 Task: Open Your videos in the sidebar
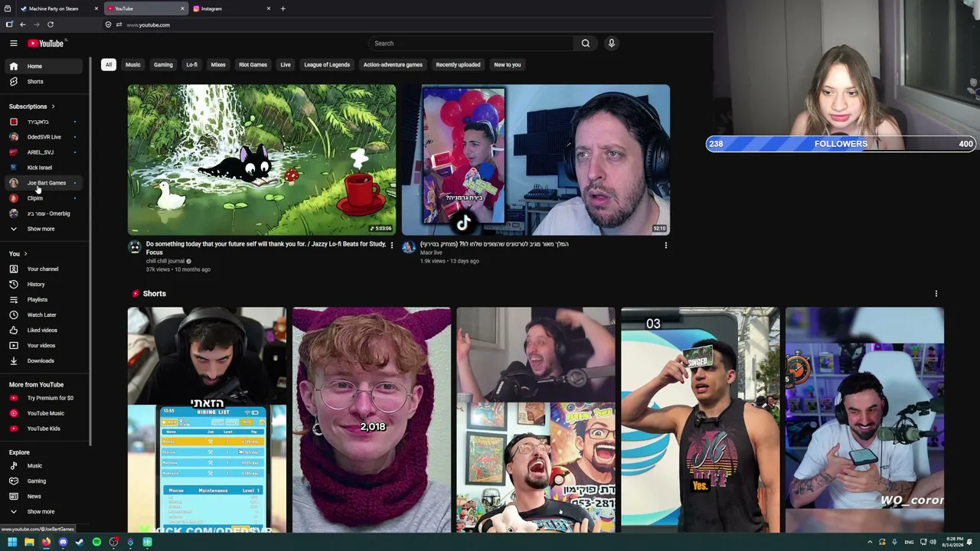(43, 345)
